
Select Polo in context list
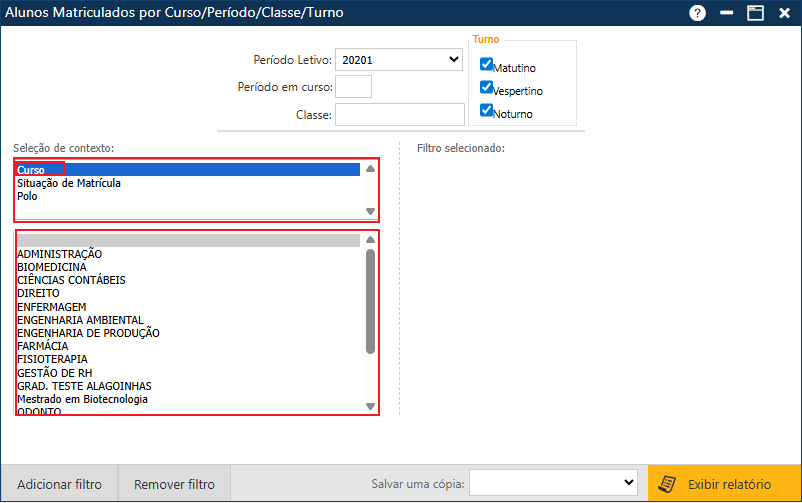click(28, 196)
